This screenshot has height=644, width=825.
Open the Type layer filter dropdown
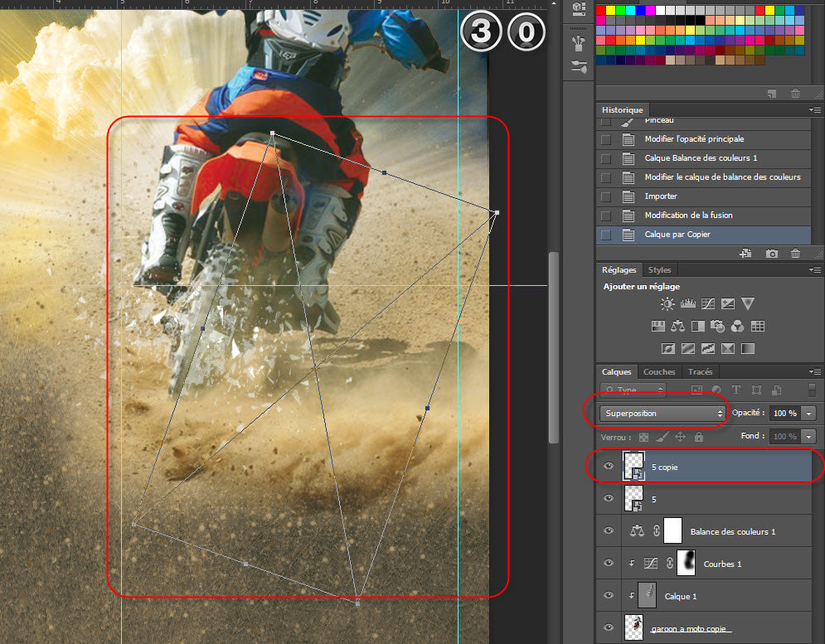[634, 390]
